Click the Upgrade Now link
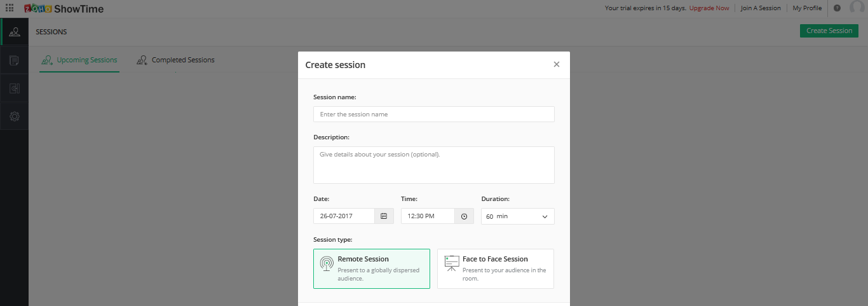 point(709,8)
